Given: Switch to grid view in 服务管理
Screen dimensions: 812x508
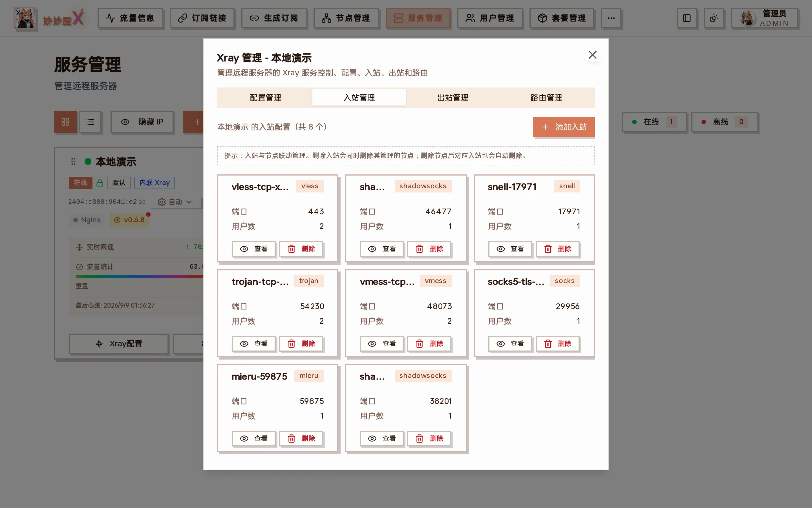Looking at the screenshot, I should pos(65,122).
